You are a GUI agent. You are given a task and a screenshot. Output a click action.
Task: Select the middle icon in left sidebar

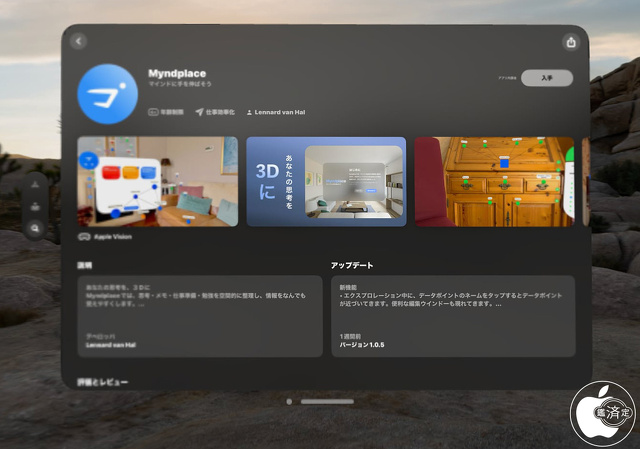click(x=36, y=207)
